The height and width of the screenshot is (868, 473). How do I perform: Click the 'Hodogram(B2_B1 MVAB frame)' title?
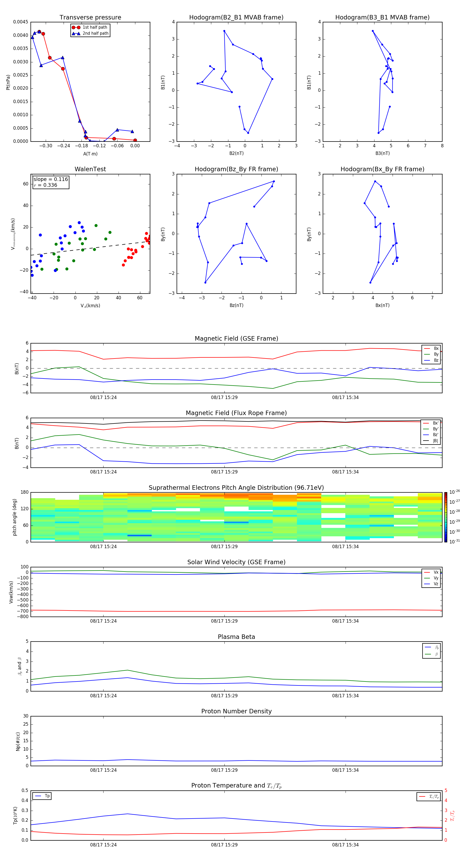tap(236, 17)
